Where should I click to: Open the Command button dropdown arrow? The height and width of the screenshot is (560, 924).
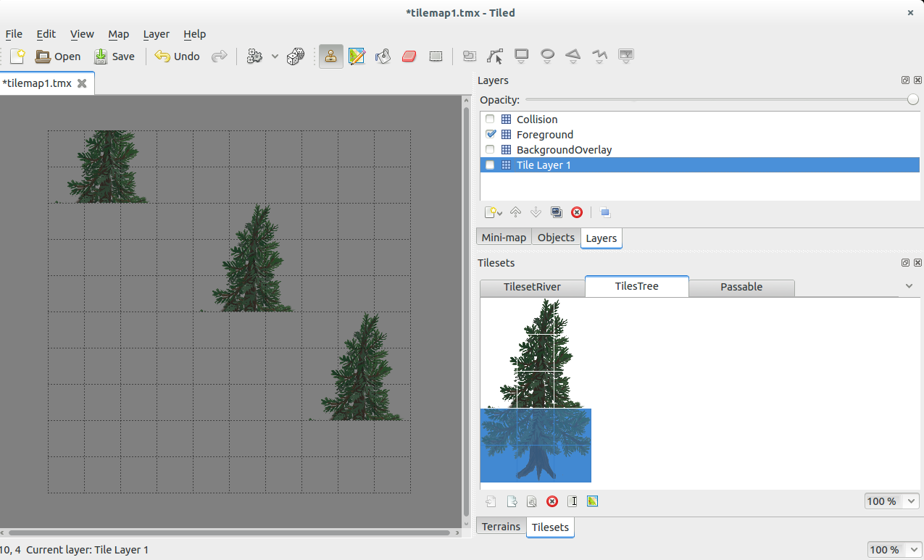(x=275, y=56)
